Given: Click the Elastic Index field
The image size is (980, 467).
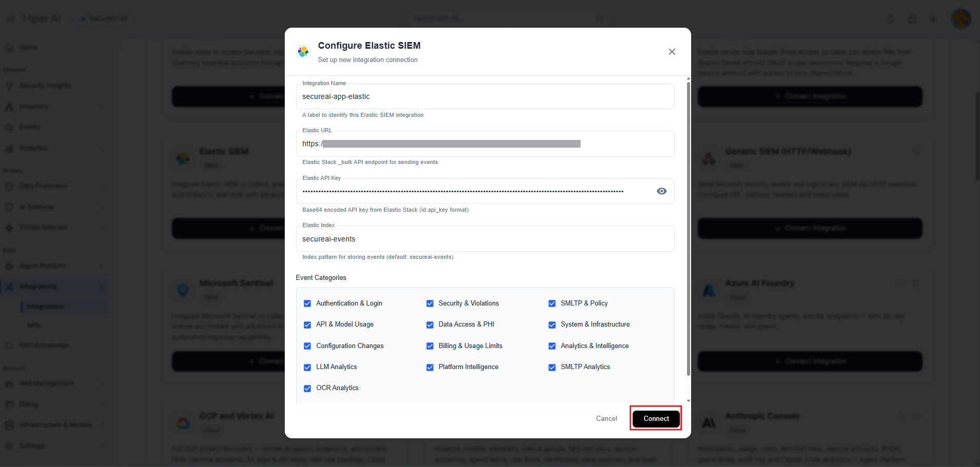Looking at the screenshot, I should [x=485, y=239].
